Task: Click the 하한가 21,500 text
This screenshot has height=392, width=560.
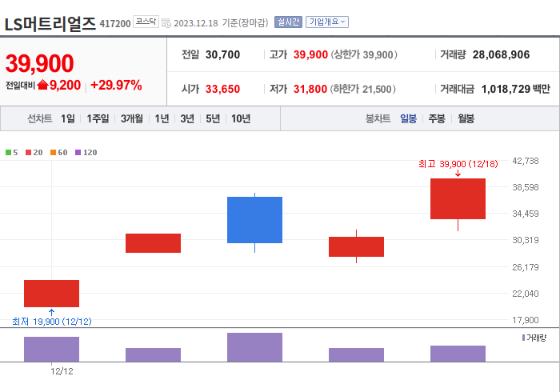Action: tap(363, 89)
